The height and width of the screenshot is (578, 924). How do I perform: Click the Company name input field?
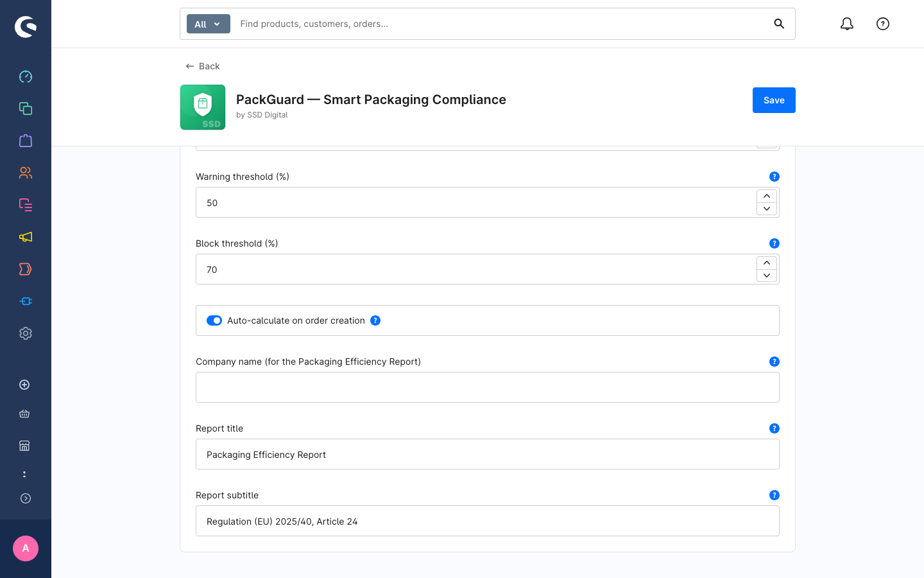coord(488,387)
